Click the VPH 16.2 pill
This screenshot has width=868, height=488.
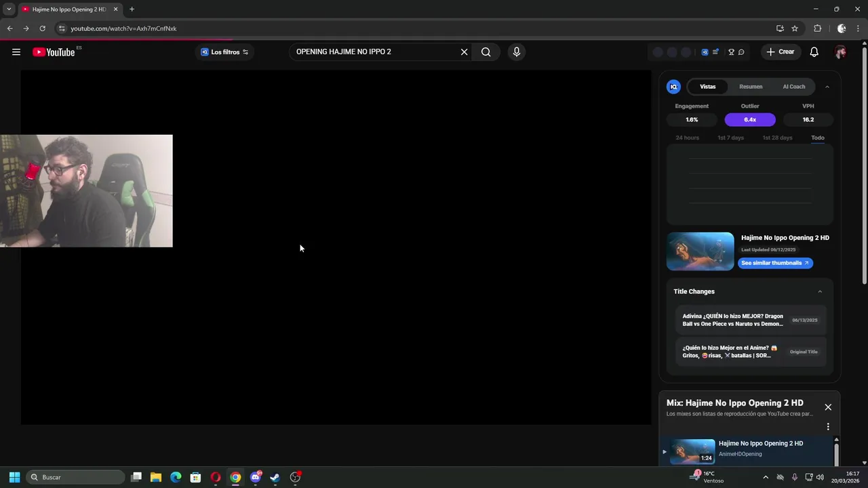click(808, 119)
